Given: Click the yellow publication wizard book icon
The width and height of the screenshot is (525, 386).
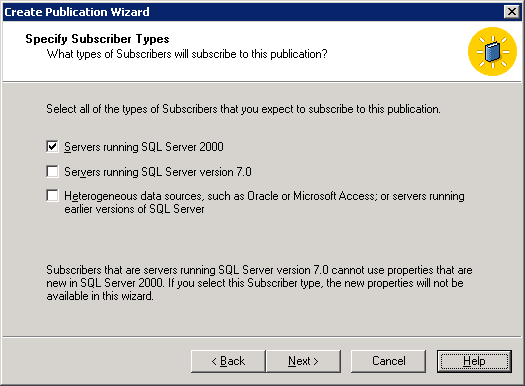Looking at the screenshot, I should tap(492, 52).
